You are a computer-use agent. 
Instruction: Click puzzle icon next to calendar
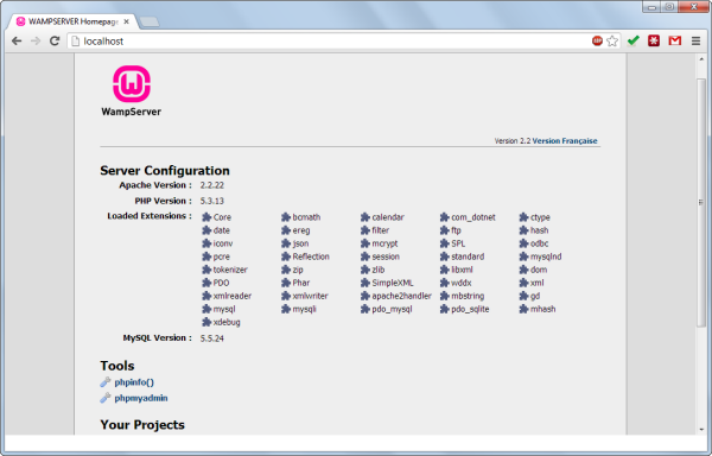[365, 217]
